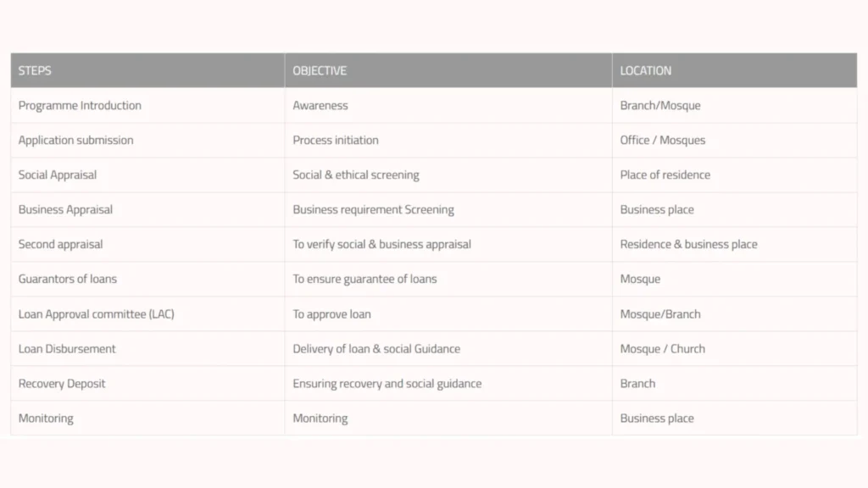Select Loan Approval committee (LAC) cell
Image resolution: width=868 pixels, height=488 pixels.
[x=96, y=313]
